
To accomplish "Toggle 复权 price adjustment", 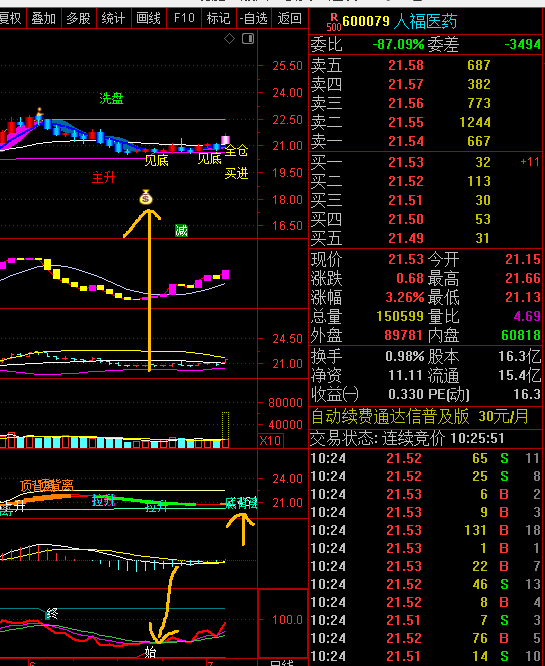I will [x=11, y=18].
